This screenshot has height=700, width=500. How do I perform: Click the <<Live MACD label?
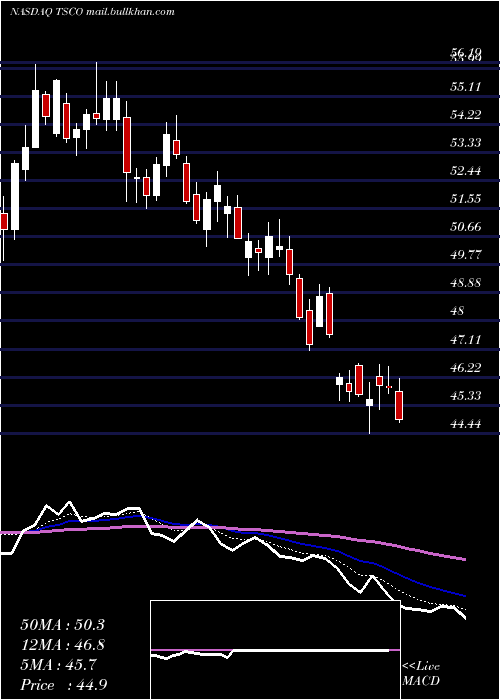[421, 674]
